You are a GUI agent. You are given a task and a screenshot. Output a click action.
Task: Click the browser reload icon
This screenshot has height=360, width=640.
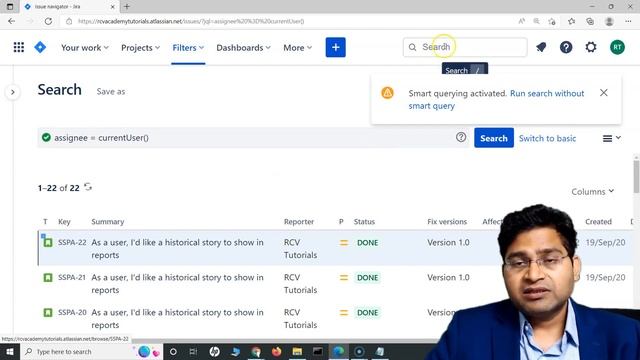pos(48,21)
